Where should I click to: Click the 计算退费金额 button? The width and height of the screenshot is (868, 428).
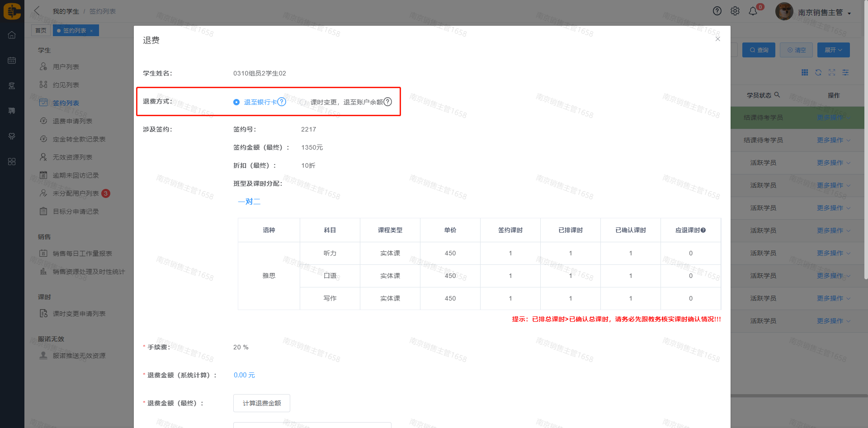click(x=262, y=403)
